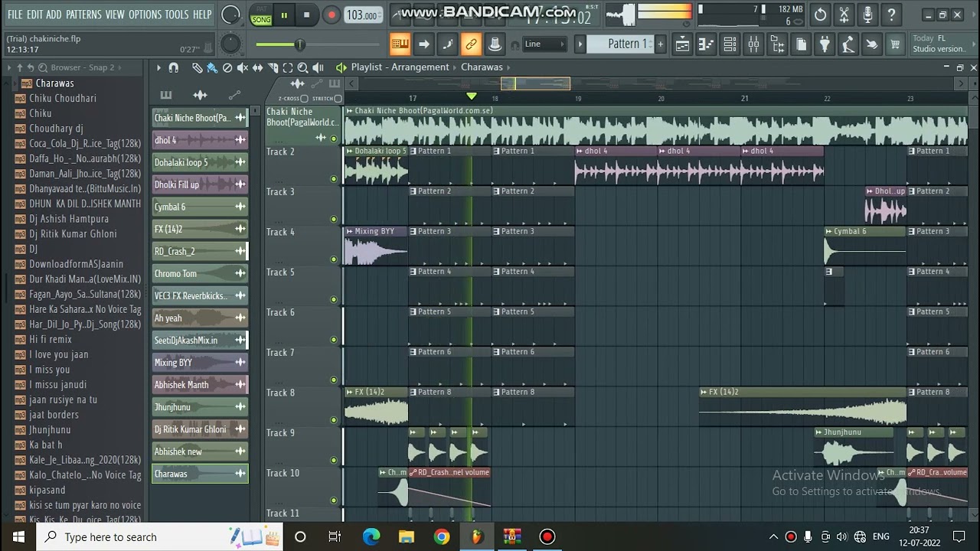Select the Paint brush tool in playlist
The height and width of the screenshot is (551, 980).
212,68
